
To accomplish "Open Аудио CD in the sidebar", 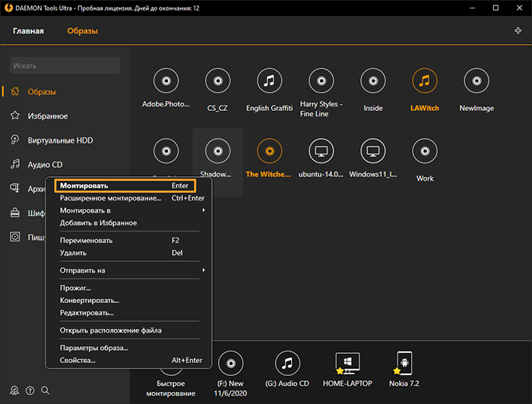I will (x=45, y=165).
